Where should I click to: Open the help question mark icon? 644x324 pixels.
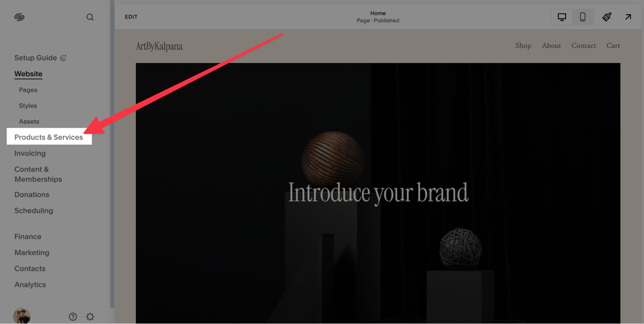pyautogui.click(x=73, y=316)
